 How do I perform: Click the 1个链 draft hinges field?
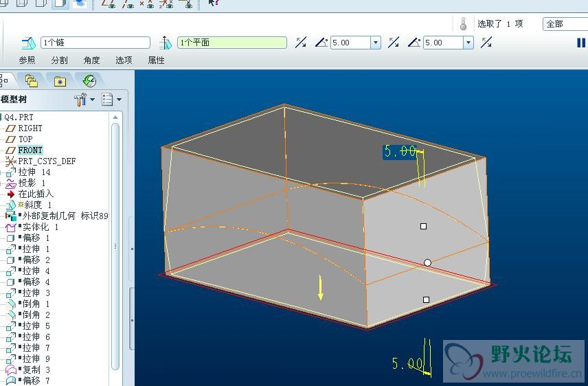95,43
